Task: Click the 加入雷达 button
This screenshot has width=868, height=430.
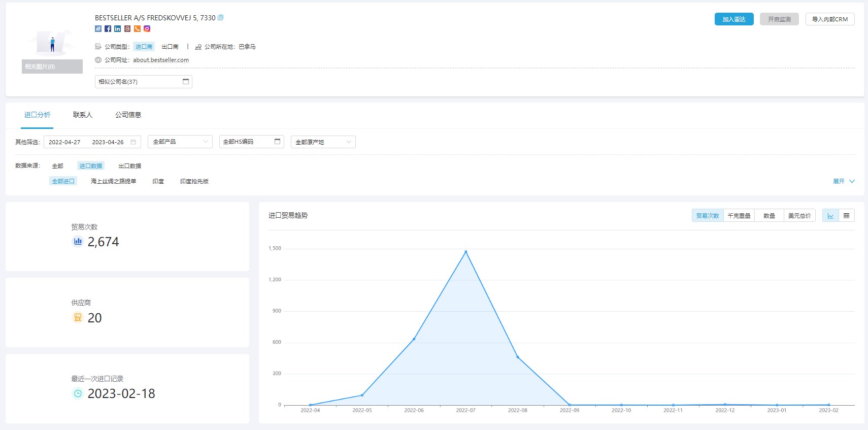Action: 734,19
